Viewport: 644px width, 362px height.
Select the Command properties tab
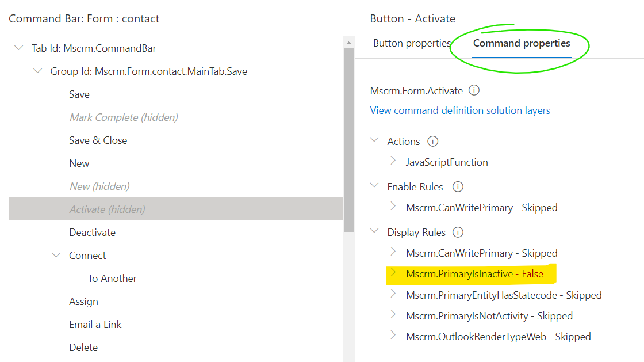[x=522, y=44]
